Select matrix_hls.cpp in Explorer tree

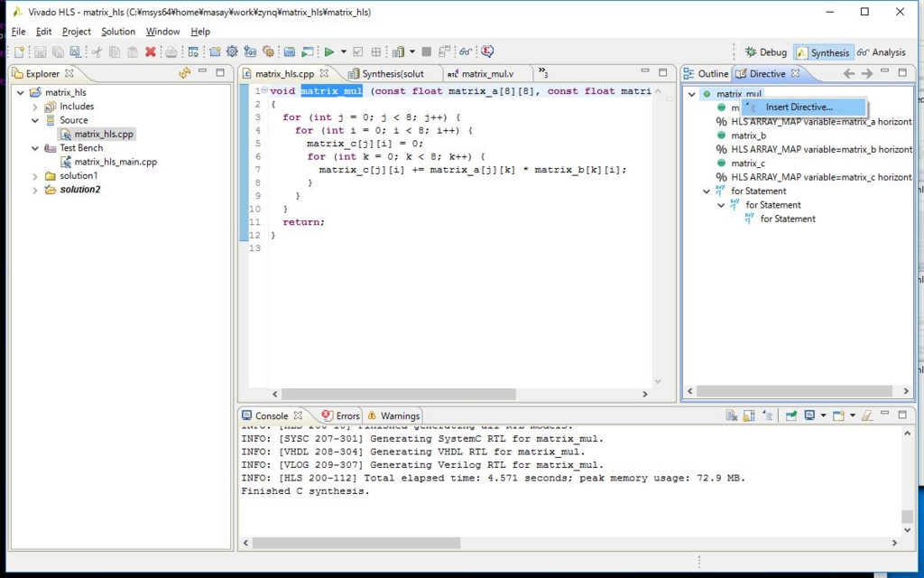click(x=97, y=134)
